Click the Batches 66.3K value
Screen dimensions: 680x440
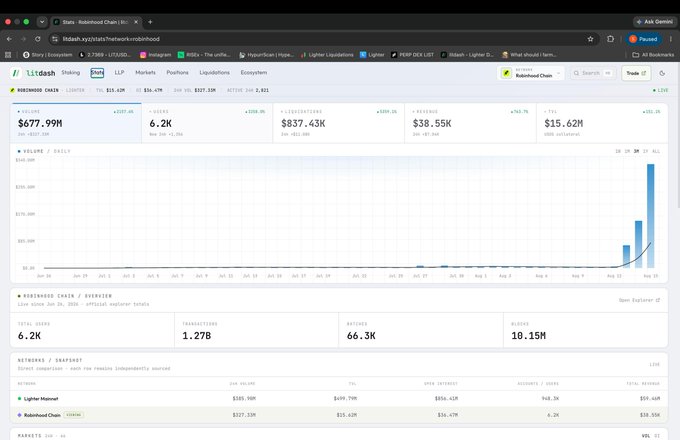(x=361, y=336)
